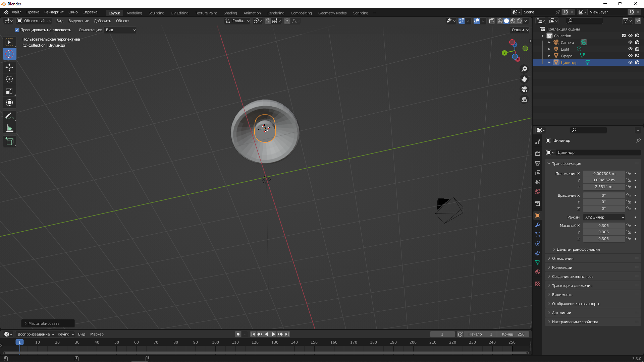Open the Output properties tab
Screen dimensions: 644x362
point(538,163)
